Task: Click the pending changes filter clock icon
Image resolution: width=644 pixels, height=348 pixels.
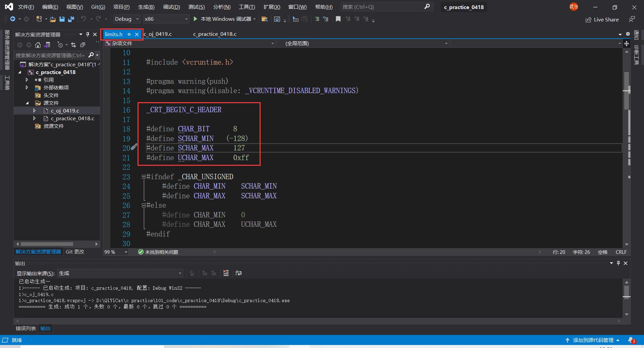Action: (x=60, y=45)
